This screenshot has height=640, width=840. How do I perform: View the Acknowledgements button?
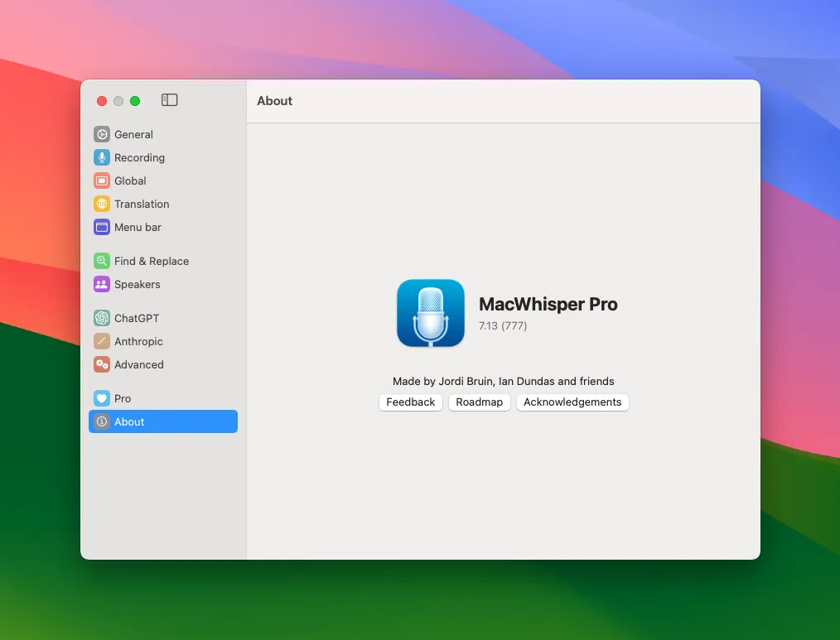572,402
